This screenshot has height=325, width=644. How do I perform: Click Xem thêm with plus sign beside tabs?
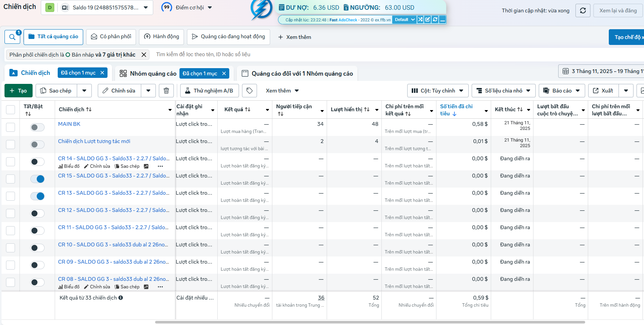(x=294, y=37)
